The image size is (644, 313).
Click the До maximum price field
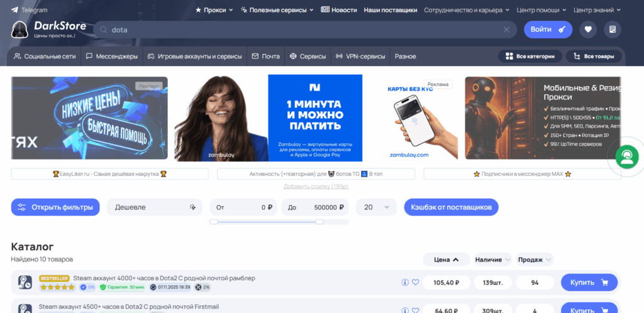315,207
